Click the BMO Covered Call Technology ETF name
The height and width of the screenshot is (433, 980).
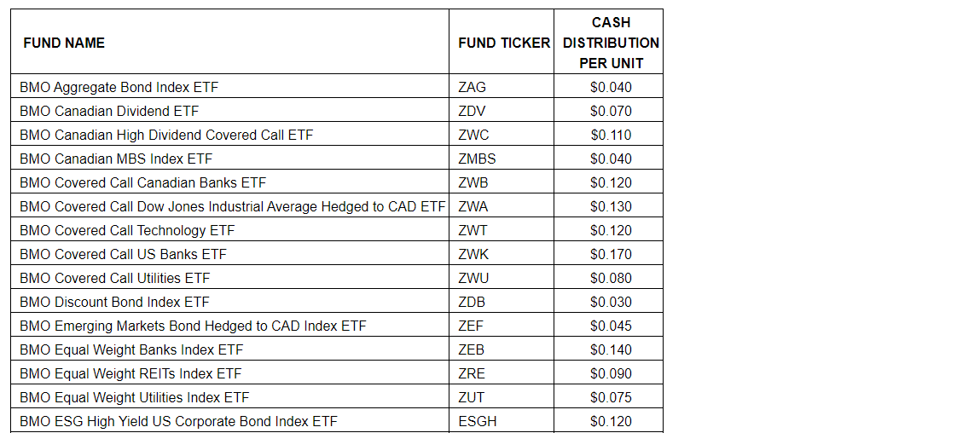pyautogui.click(x=127, y=230)
